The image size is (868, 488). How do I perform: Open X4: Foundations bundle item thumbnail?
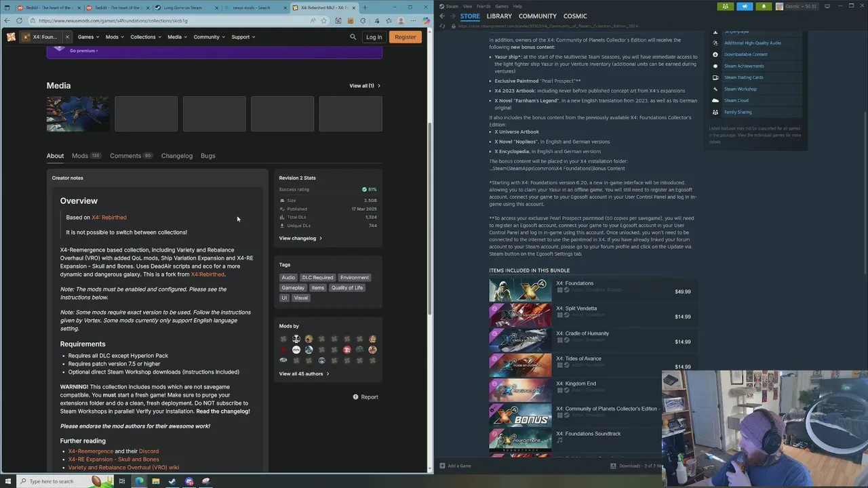coord(520,291)
